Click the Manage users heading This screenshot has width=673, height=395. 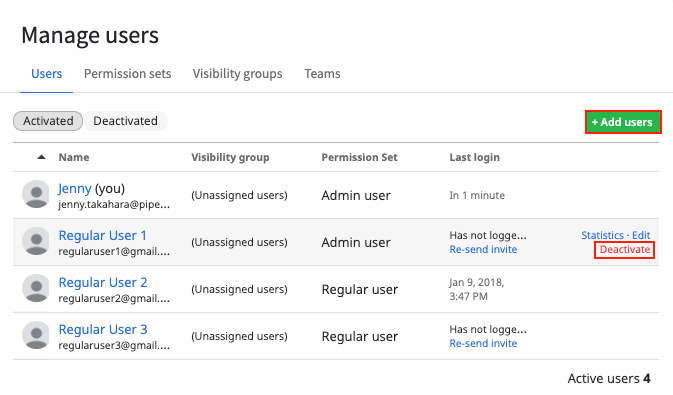[x=90, y=35]
